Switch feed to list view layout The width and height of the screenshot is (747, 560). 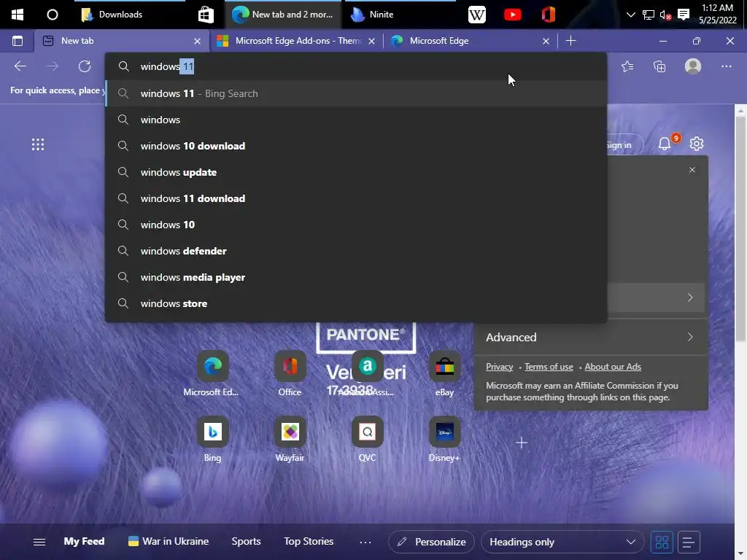(x=689, y=542)
